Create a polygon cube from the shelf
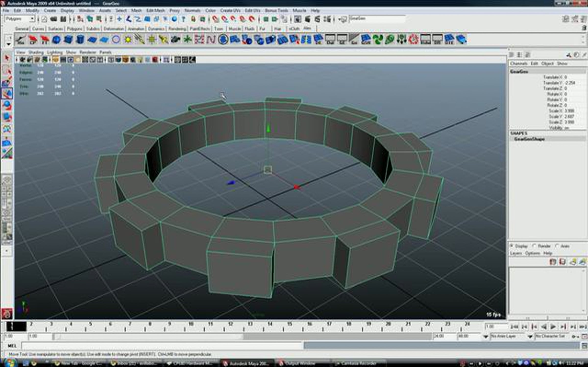Viewport: 588px width, 367px height. pos(68,39)
